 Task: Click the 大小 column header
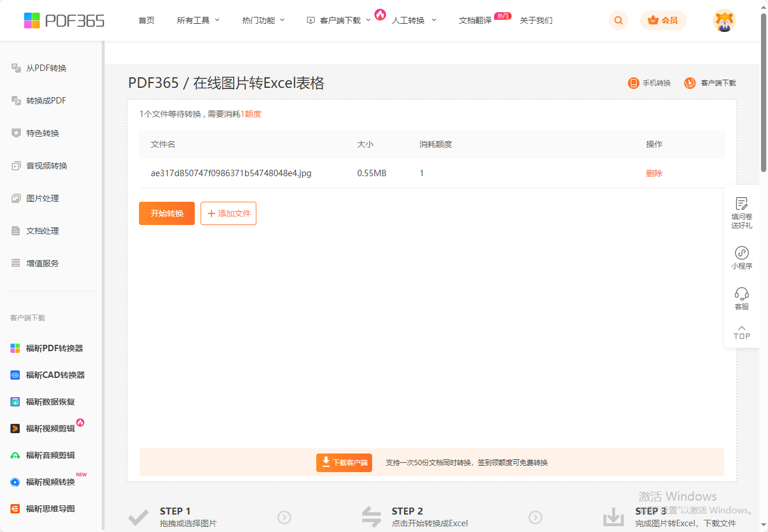pos(365,144)
